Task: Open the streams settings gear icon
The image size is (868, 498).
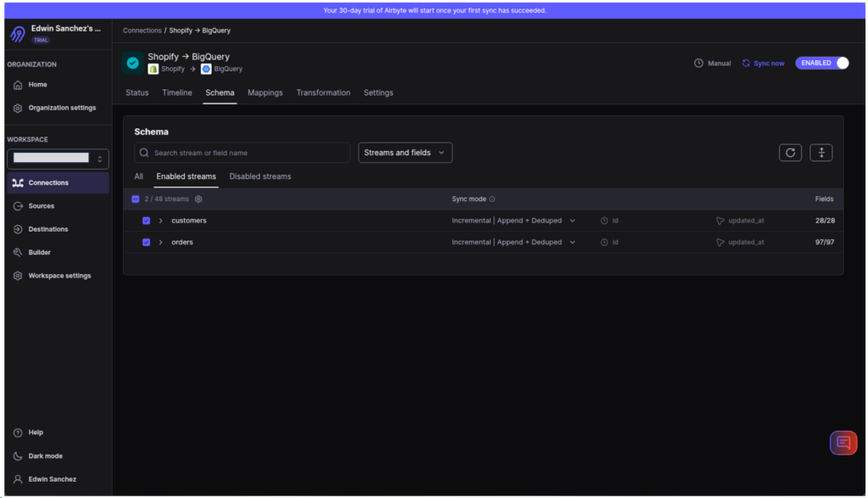Action: [x=198, y=199]
